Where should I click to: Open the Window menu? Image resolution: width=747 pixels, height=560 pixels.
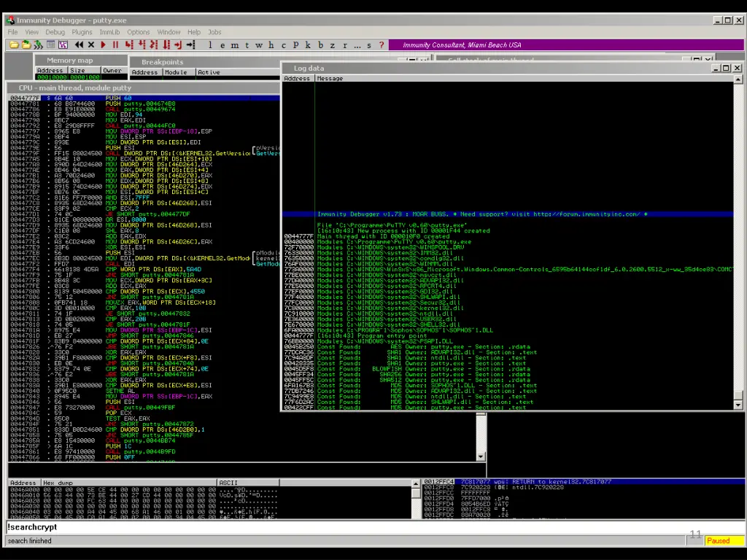pos(169,32)
